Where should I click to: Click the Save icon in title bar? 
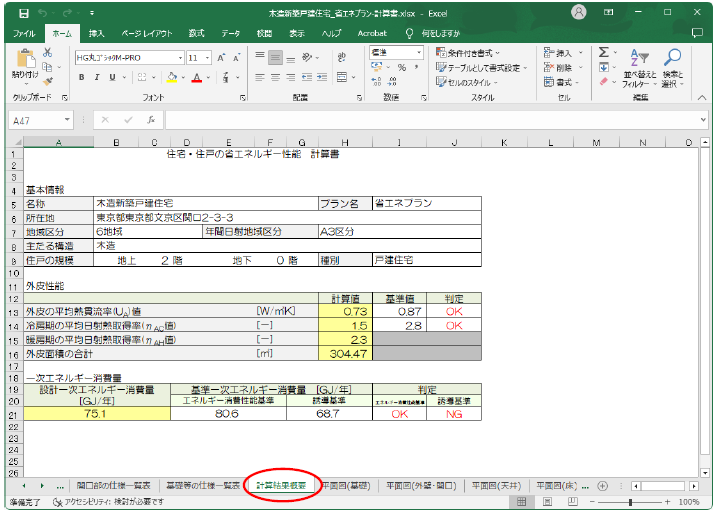coord(24,13)
